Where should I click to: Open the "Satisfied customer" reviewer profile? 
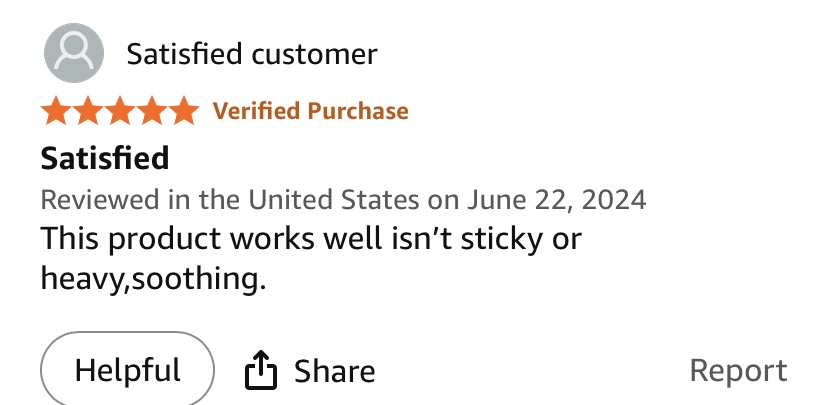[x=251, y=53]
